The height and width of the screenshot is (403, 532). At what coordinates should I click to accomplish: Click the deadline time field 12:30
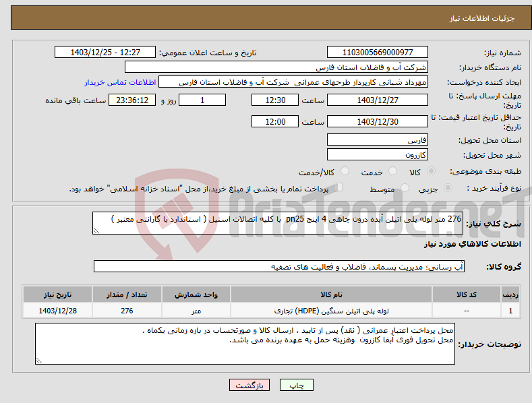coord(275,100)
